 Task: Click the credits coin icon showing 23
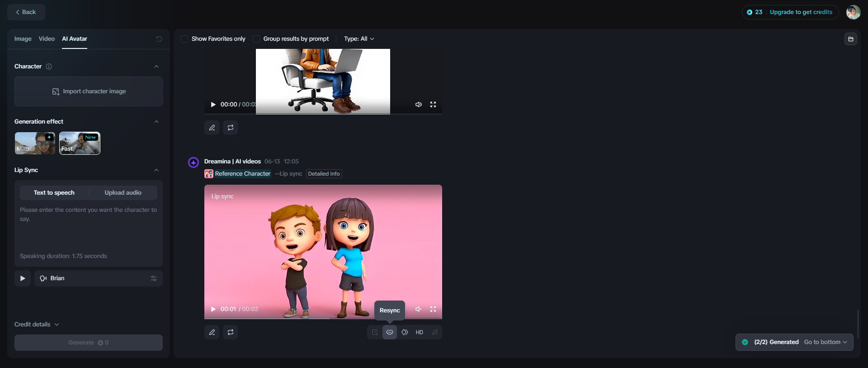(750, 12)
